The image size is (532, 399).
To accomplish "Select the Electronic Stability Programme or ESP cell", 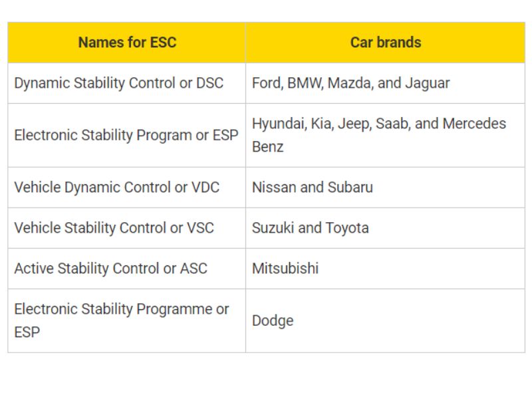I will pyautogui.click(x=122, y=321).
